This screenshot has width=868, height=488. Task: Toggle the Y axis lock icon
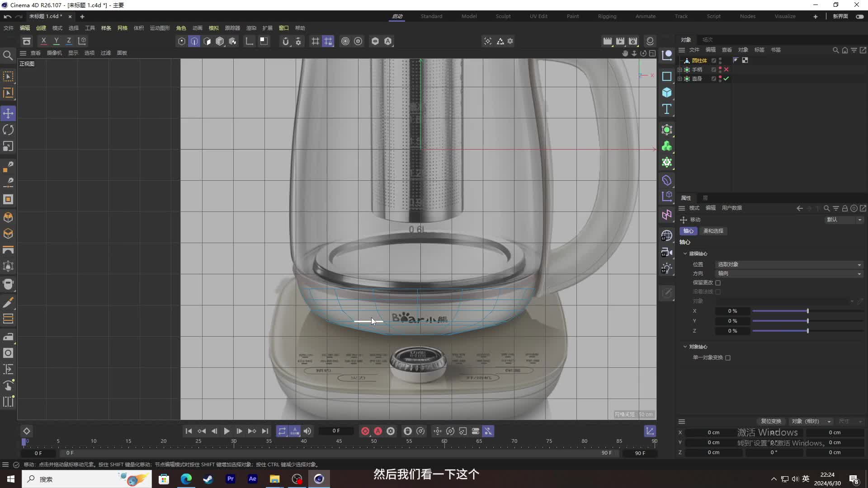click(56, 41)
